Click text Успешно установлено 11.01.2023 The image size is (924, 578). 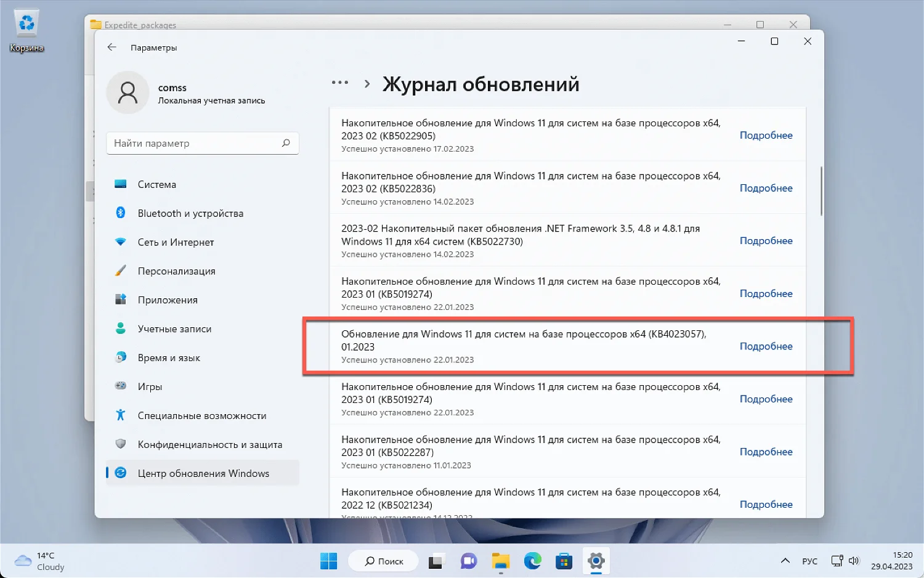[406, 465]
